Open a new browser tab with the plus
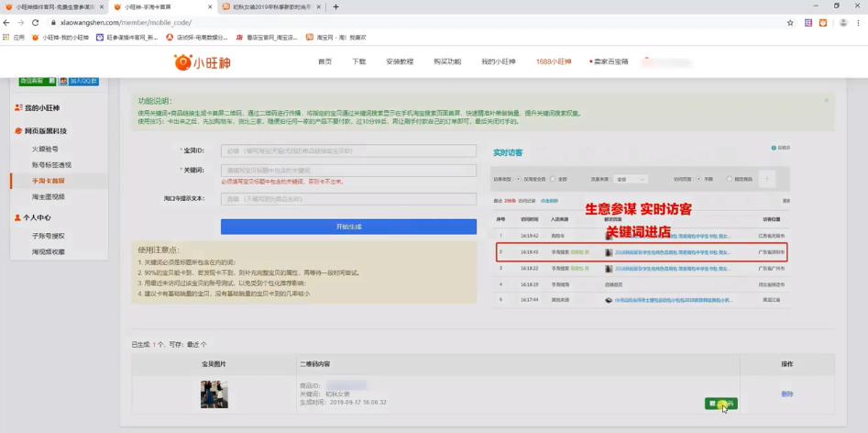Viewport: 868px width, 433px height. (335, 7)
